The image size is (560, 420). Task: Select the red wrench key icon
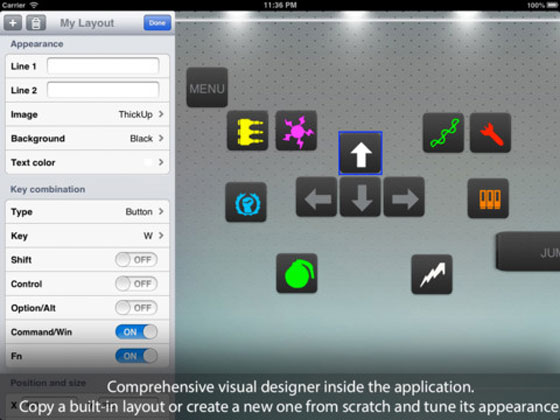coord(490,133)
